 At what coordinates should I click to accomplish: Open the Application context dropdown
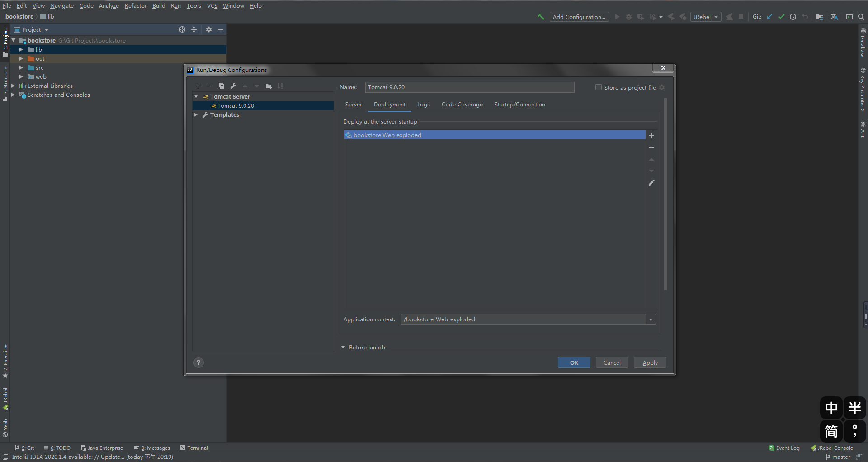click(x=651, y=319)
